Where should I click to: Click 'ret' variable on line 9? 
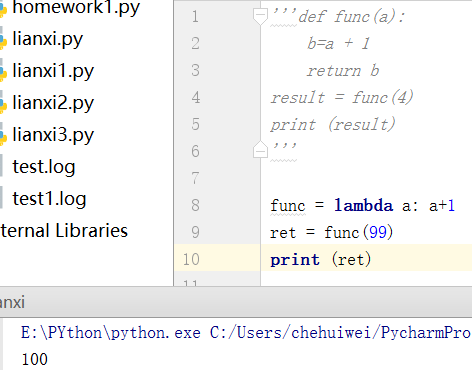click(x=283, y=233)
